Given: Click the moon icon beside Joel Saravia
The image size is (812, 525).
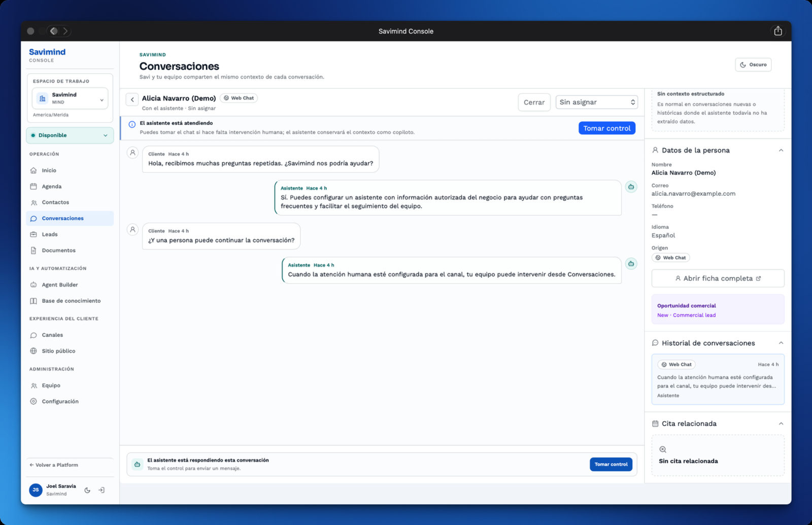Looking at the screenshot, I should coord(87,490).
